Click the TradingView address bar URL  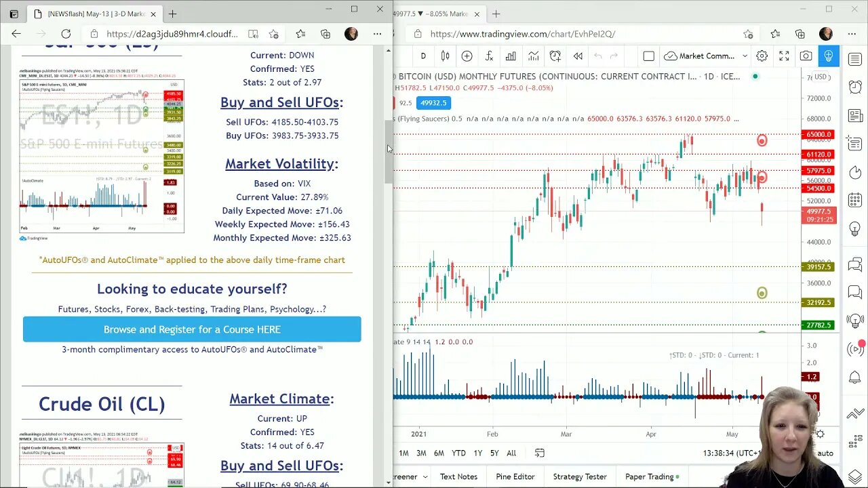pyautogui.click(x=522, y=34)
